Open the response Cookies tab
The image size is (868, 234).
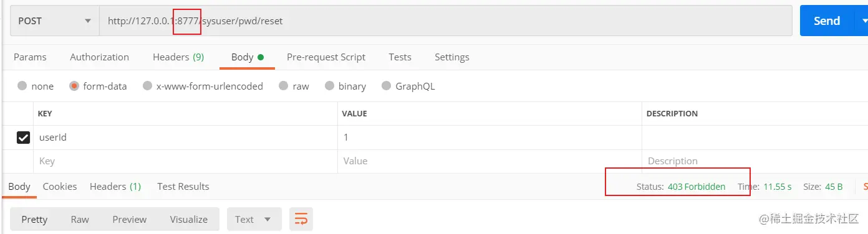click(60, 186)
